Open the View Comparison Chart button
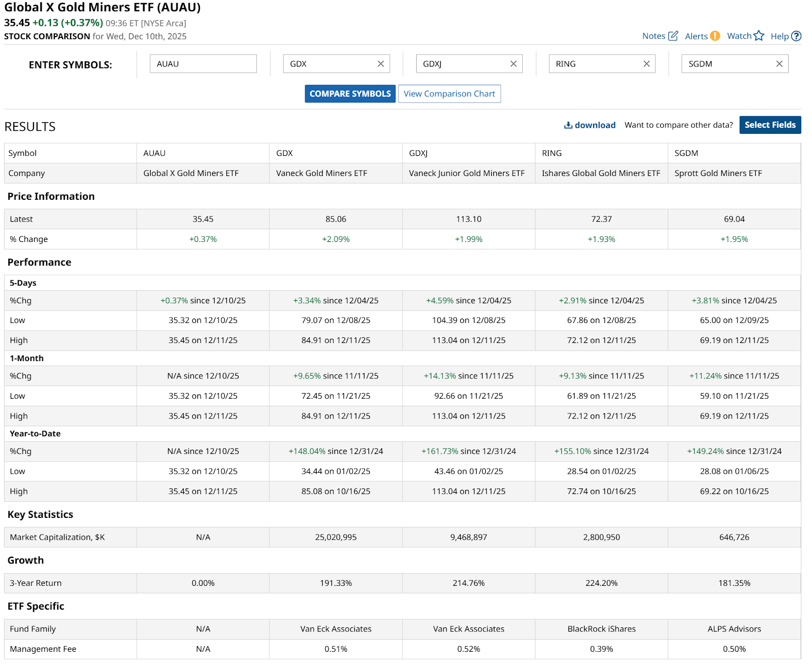The image size is (812, 669). (449, 94)
